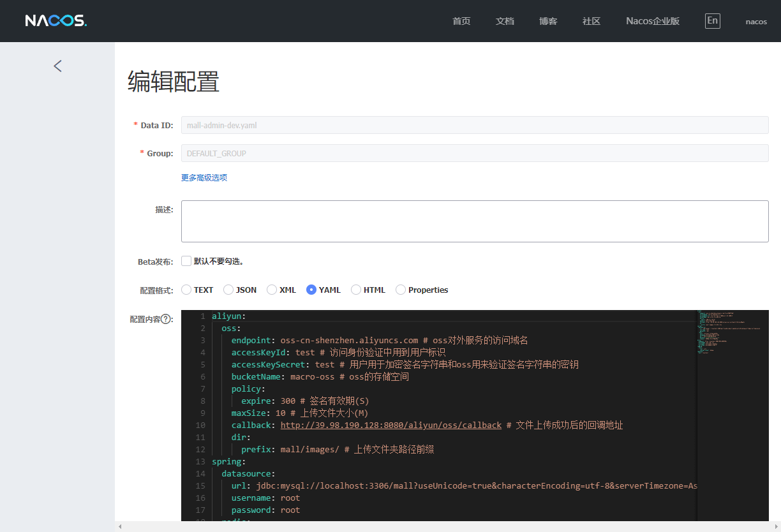Screen dimensions: 781x532
Task: Click the jdbc:mysql url line
Action: [464, 485]
